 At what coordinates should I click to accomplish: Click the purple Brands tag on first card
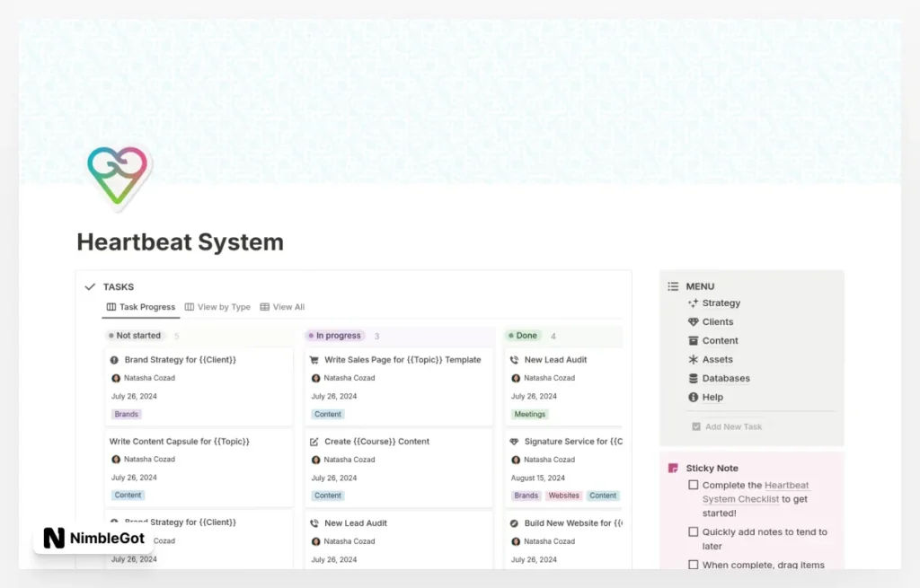pos(127,415)
